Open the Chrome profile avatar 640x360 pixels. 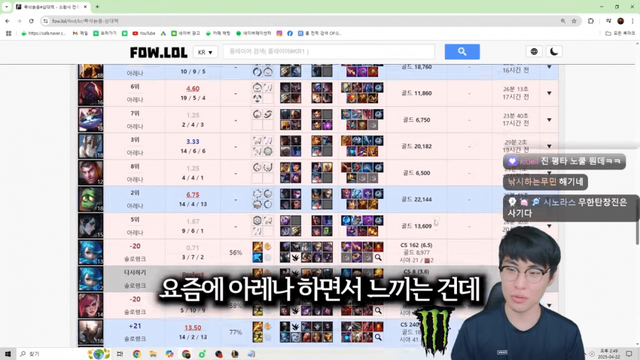pyautogui.click(x=620, y=21)
